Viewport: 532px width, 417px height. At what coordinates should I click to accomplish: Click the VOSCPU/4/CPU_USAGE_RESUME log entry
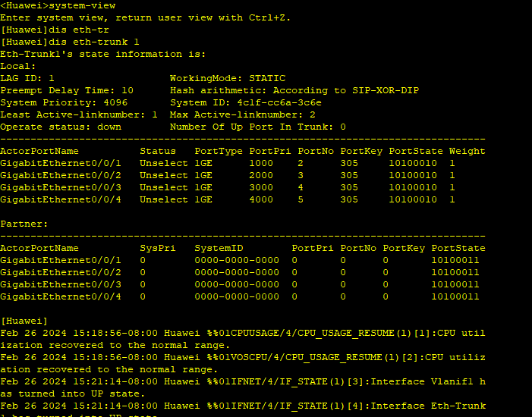point(243,364)
